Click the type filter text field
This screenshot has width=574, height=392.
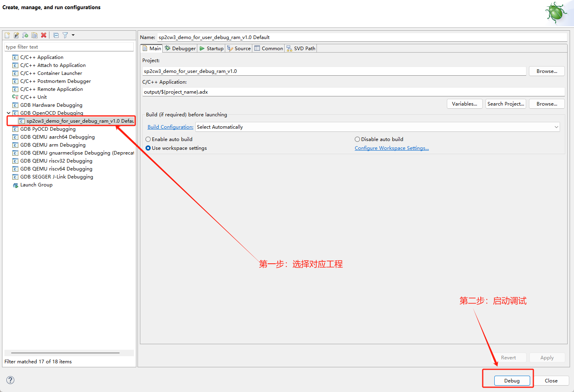[69, 47]
